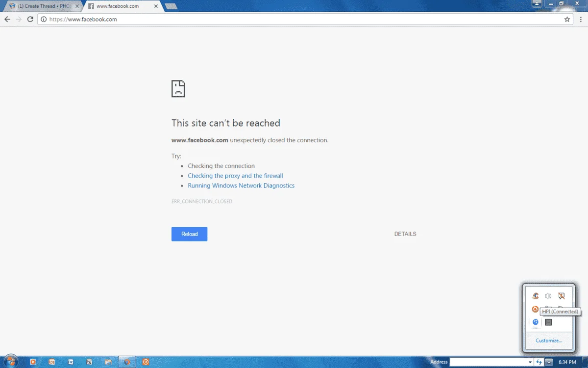Reload the page with the toolbar refresh icon
The width and height of the screenshot is (588, 368).
[x=30, y=19]
